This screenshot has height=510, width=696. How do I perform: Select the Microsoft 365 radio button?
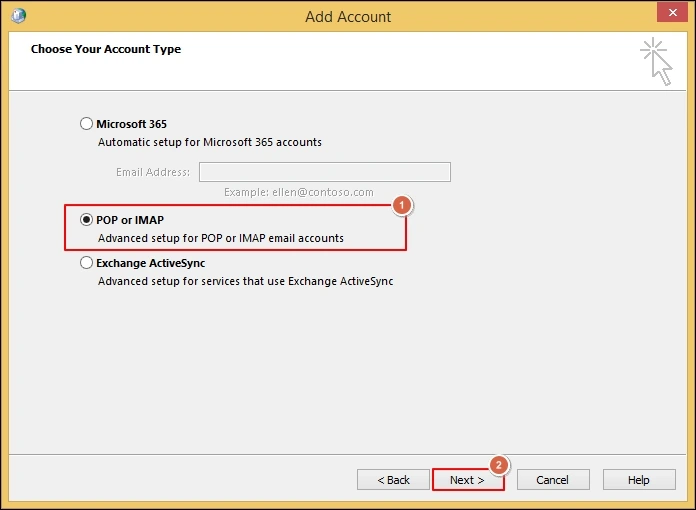pyautogui.click(x=86, y=123)
